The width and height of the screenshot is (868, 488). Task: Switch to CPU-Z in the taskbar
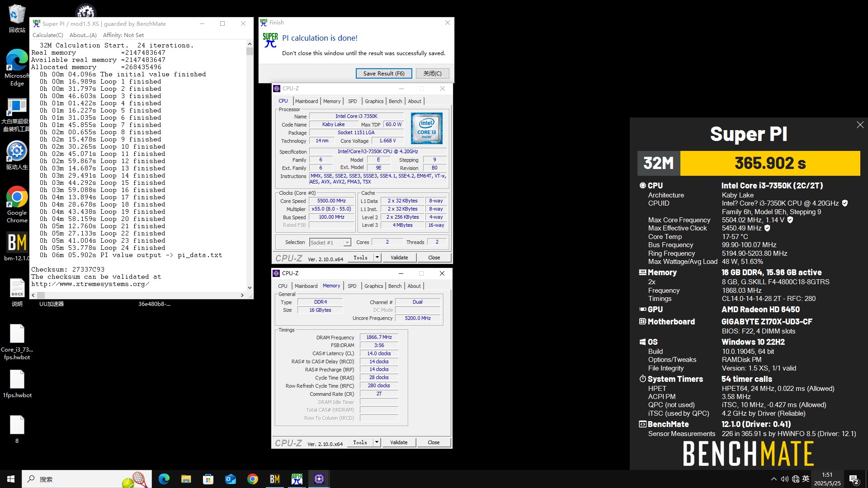[319, 479]
